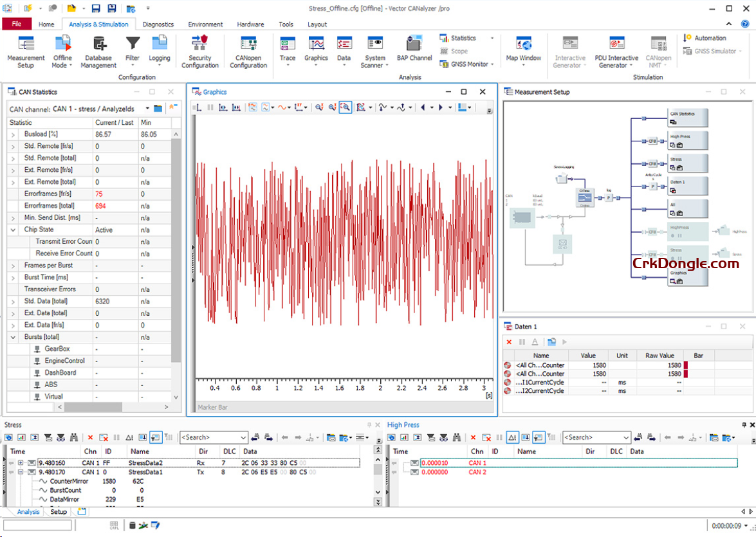Collapse the Bursts [total] group in CAN Statistics
The width and height of the screenshot is (756, 537).
coord(14,336)
